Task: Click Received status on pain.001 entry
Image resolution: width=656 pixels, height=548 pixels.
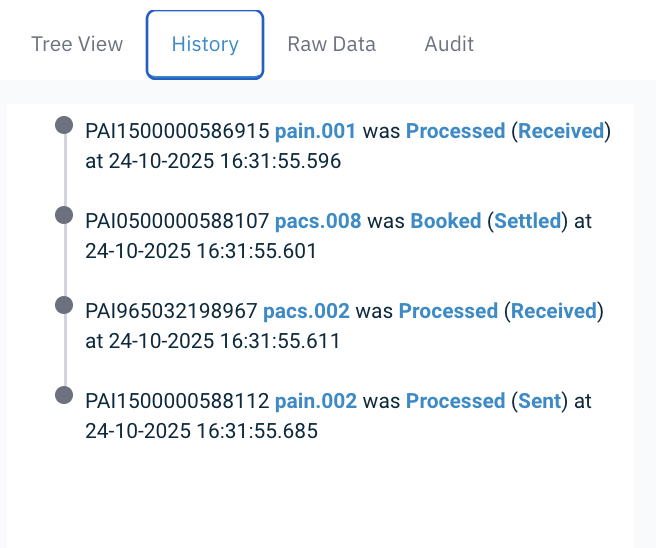Action: tap(561, 131)
